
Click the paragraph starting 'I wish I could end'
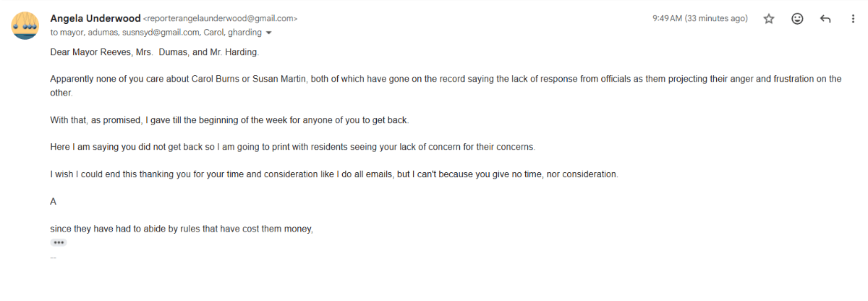point(333,174)
